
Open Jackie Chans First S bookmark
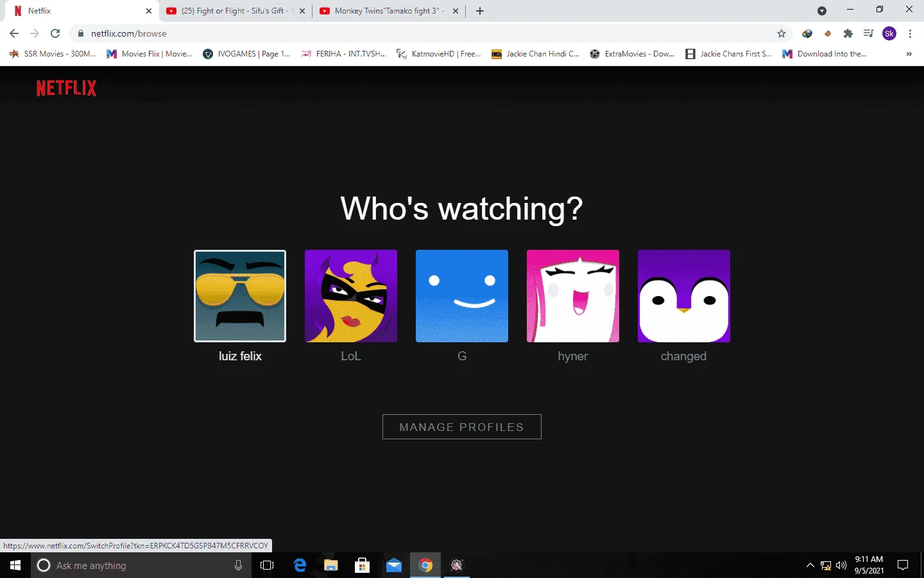click(729, 54)
